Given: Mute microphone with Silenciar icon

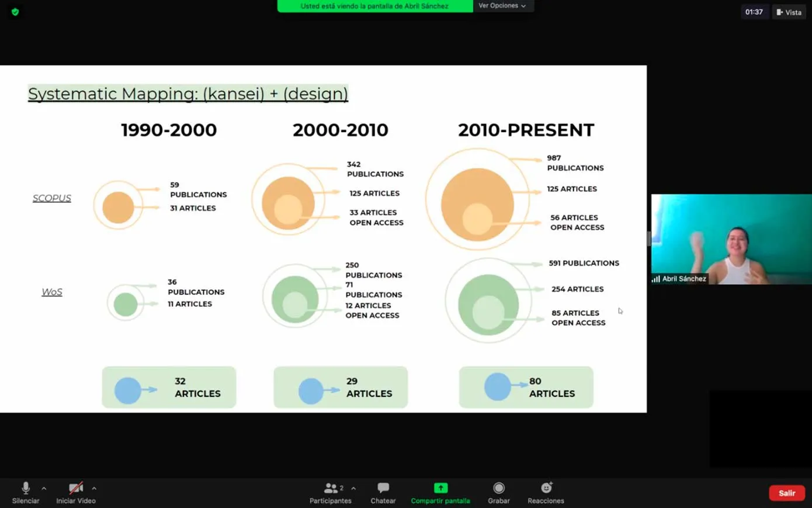Looking at the screenshot, I should click(26, 489).
